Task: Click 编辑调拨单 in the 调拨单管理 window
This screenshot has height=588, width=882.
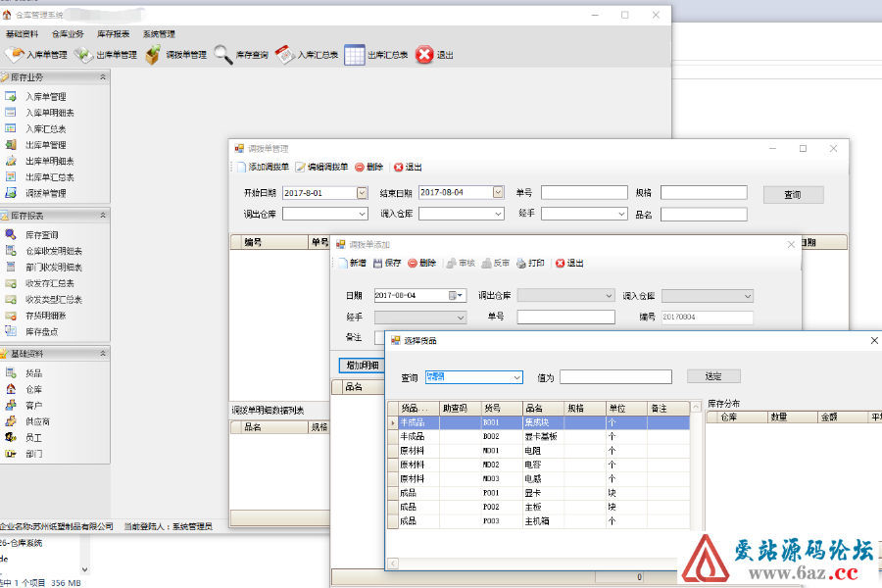Action: (x=321, y=168)
